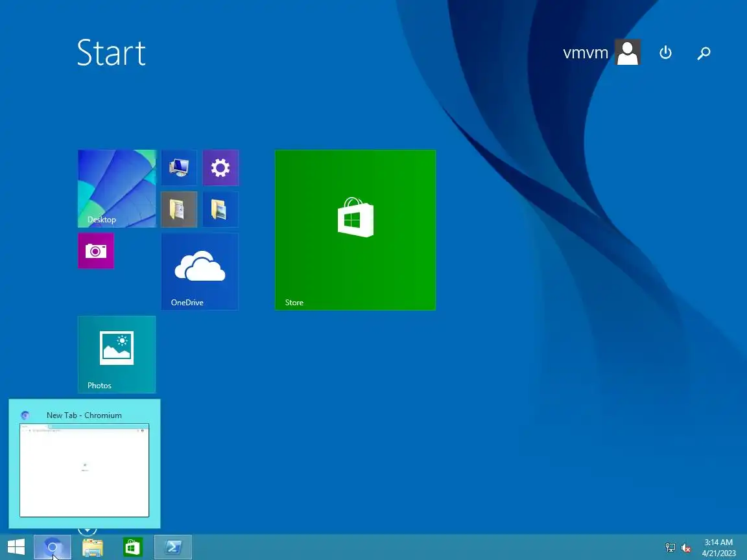Click the Chromium taskbar icon
Image resolution: width=747 pixels, height=560 pixels.
click(x=53, y=547)
